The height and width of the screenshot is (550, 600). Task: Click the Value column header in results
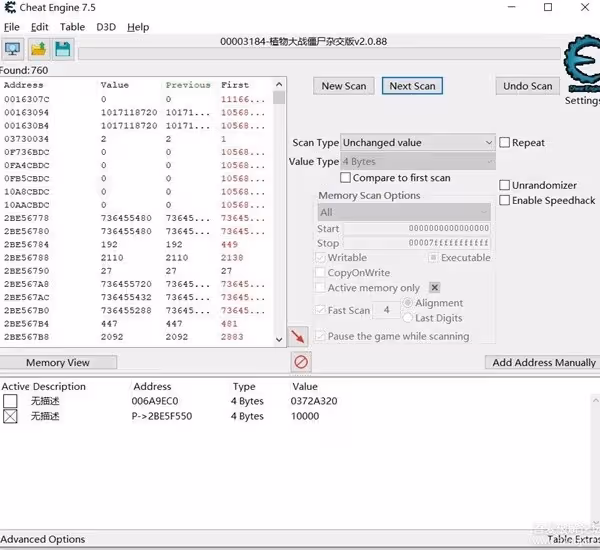pyautogui.click(x=115, y=85)
